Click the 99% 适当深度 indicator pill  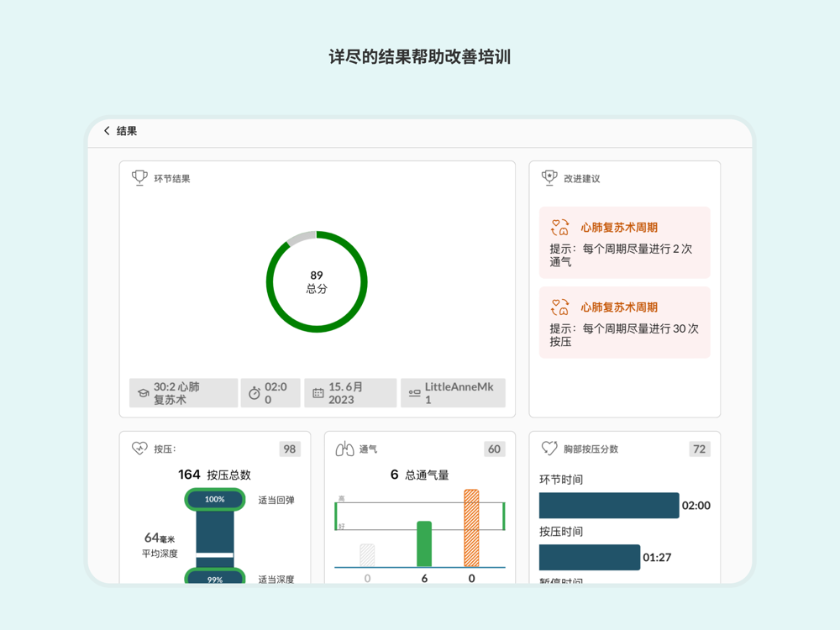[x=215, y=576]
